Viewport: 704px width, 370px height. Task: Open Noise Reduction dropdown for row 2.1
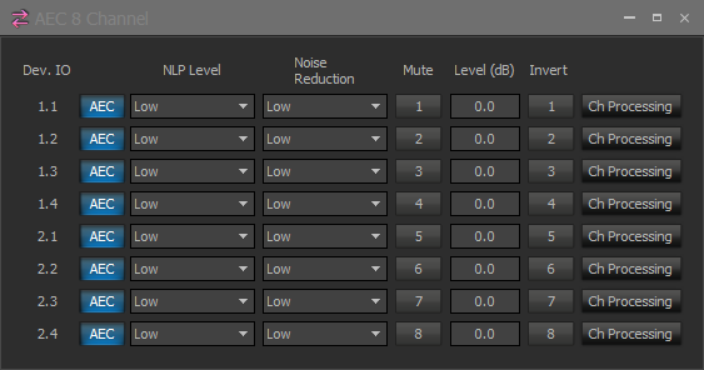point(325,236)
